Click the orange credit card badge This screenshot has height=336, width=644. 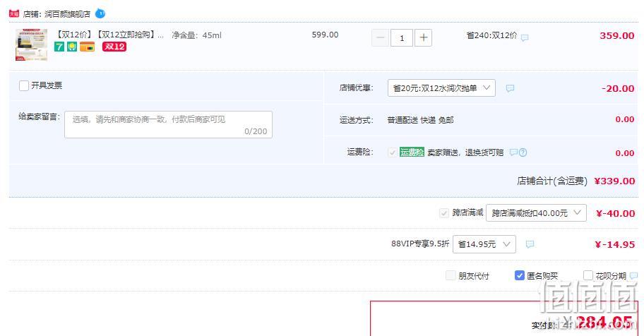[87, 47]
